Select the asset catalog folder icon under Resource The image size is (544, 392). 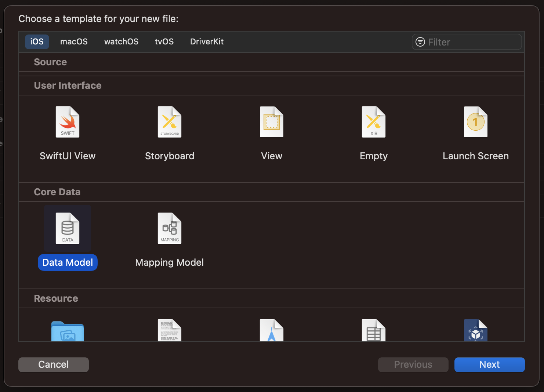[68, 331]
